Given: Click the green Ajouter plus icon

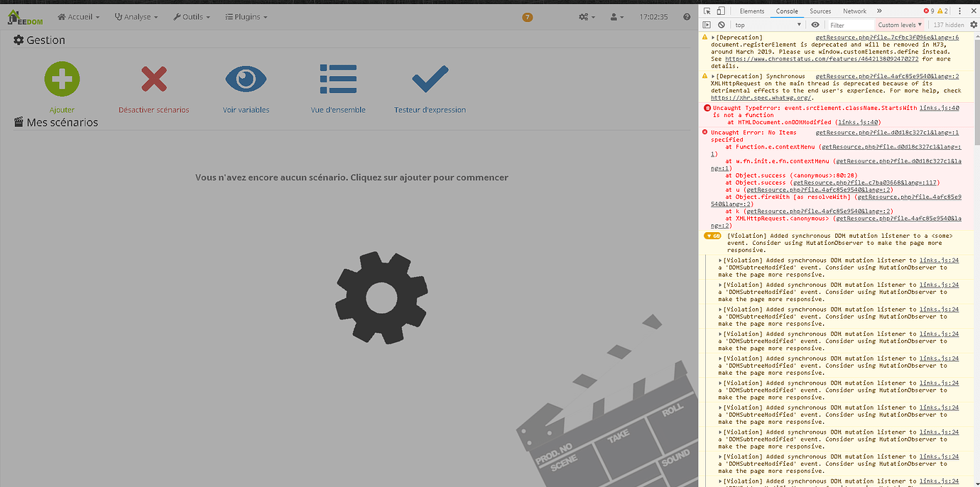Looking at the screenshot, I should coord(62,79).
